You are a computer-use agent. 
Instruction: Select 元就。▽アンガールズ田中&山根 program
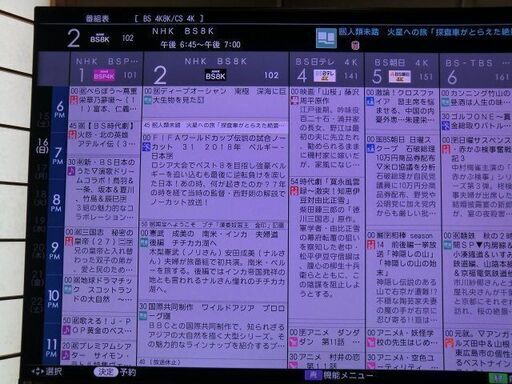click(x=478, y=349)
